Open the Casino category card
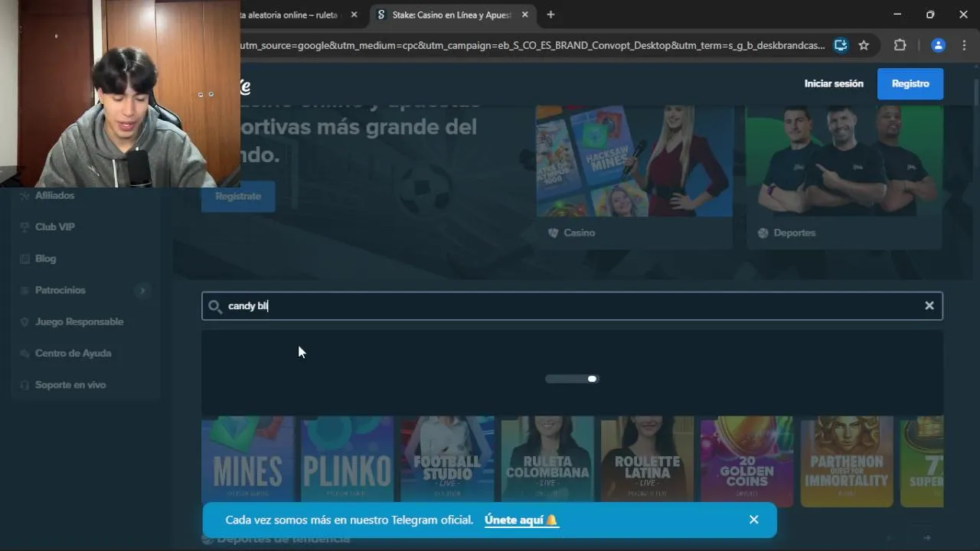Screen dimensions: 980x551 (635, 177)
